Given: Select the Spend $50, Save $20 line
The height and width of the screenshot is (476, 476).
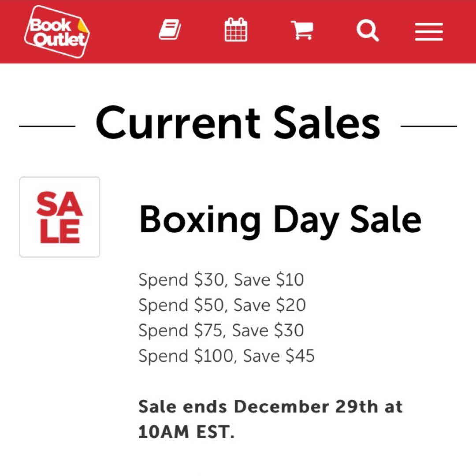Looking at the screenshot, I should [x=222, y=305].
